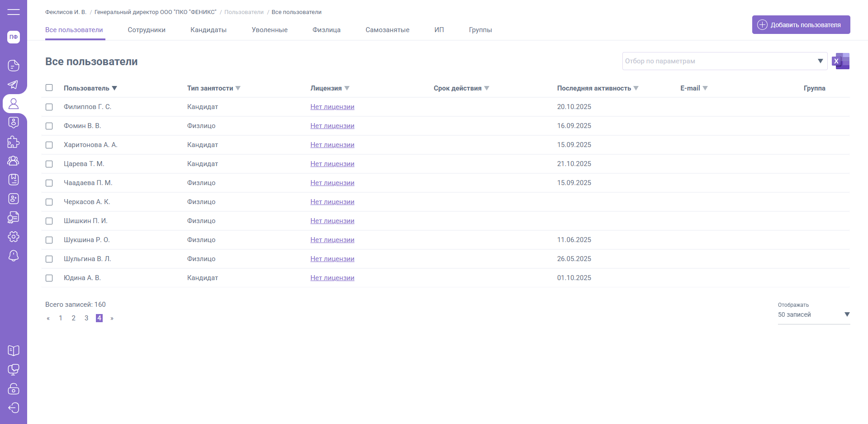Viewport: 868px width, 424px height.
Task: Open the puzzle piece sidebar icon
Action: tap(14, 142)
